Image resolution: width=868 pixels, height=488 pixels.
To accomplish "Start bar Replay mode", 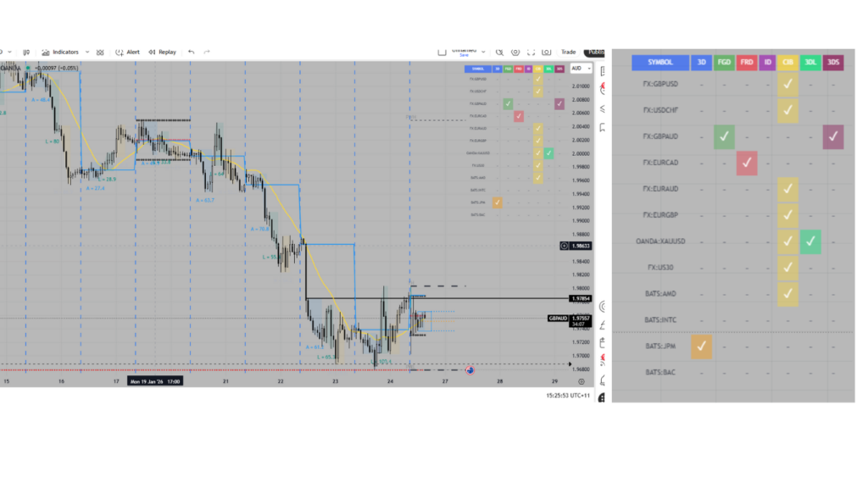I will 162,52.
